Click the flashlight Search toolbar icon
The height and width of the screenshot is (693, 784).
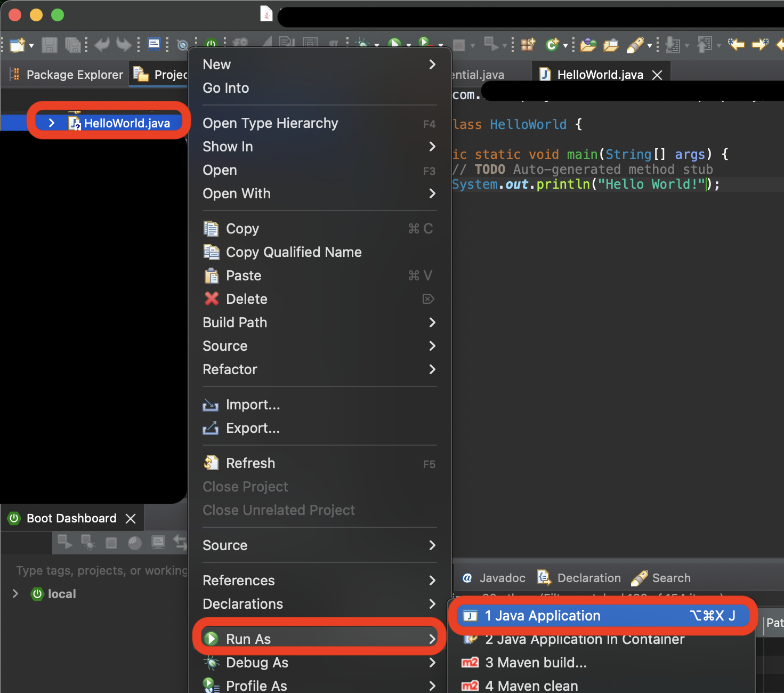(x=634, y=45)
